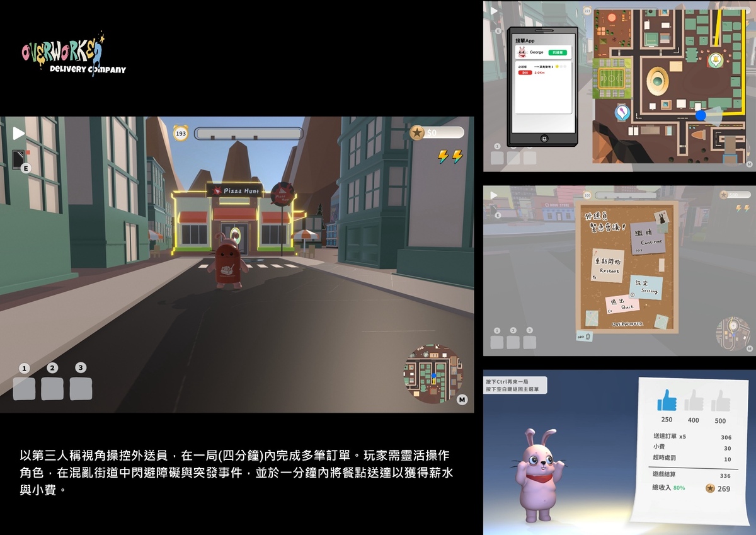
Task: Click the green 已接單 button next to George
Action: click(558, 52)
